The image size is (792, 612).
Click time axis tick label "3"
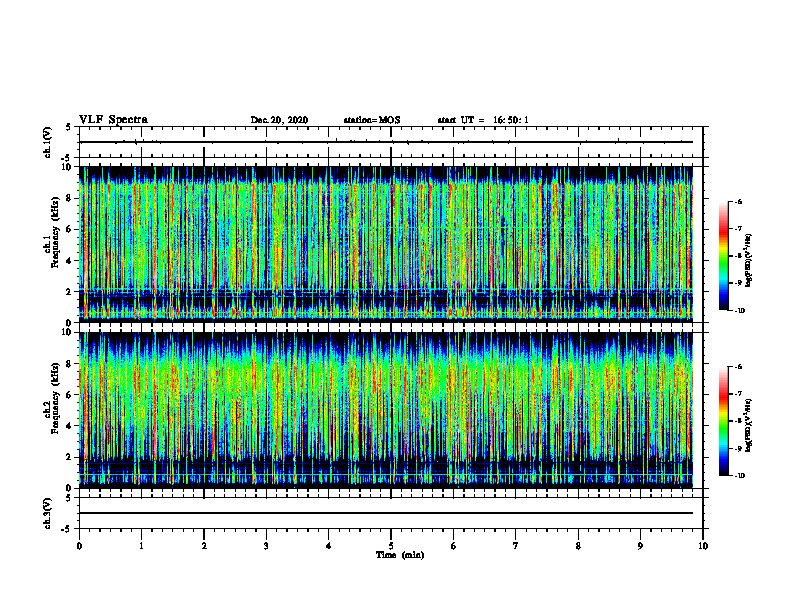266,546
